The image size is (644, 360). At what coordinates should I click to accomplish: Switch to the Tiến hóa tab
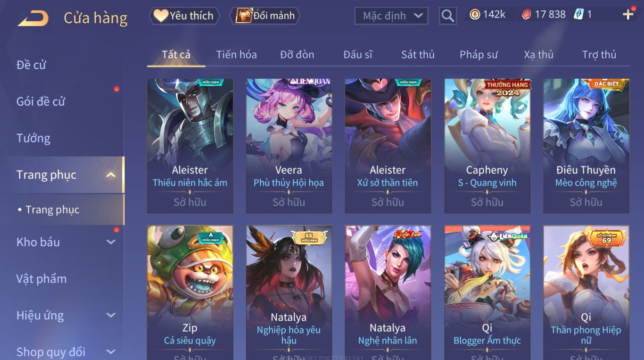[x=236, y=55]
